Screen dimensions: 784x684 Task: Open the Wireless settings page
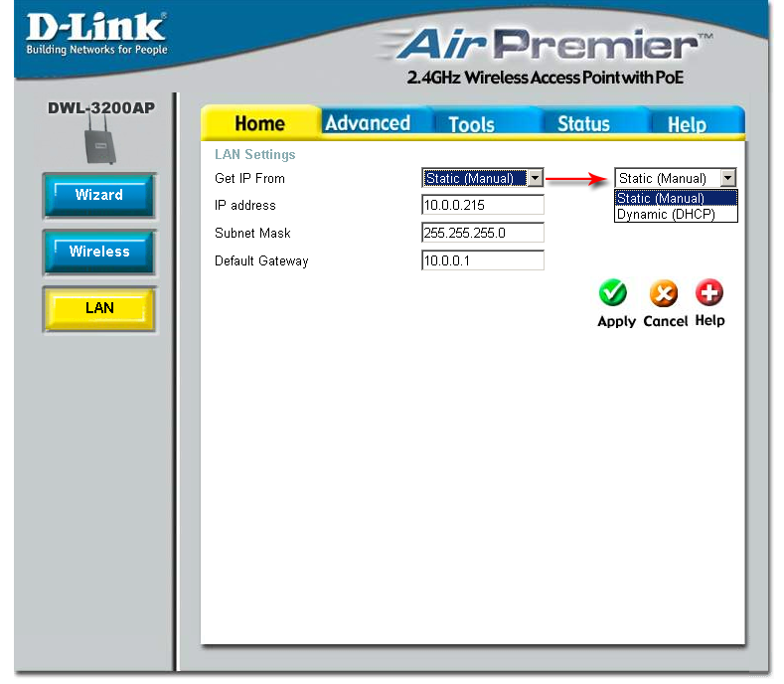(x=99, y=252)
